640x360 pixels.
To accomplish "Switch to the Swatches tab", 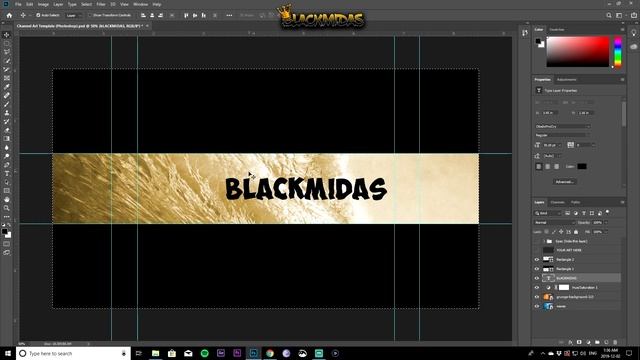I will point(557,29).
